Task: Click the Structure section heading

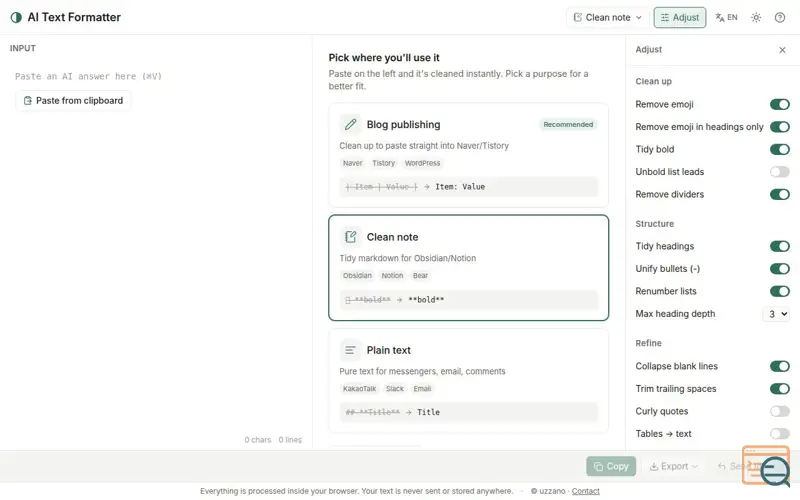Action: (x=654, y=224)
